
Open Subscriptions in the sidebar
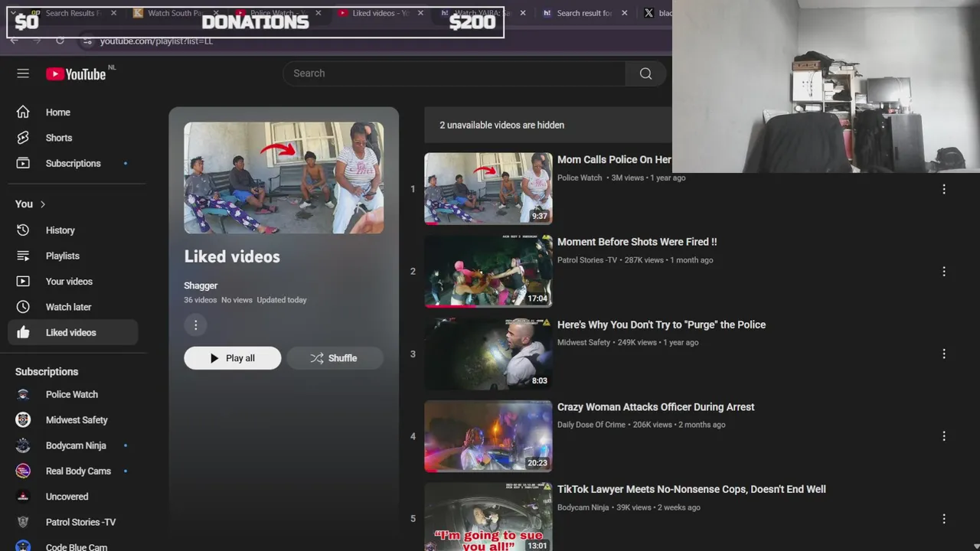(x=73, y=164)
